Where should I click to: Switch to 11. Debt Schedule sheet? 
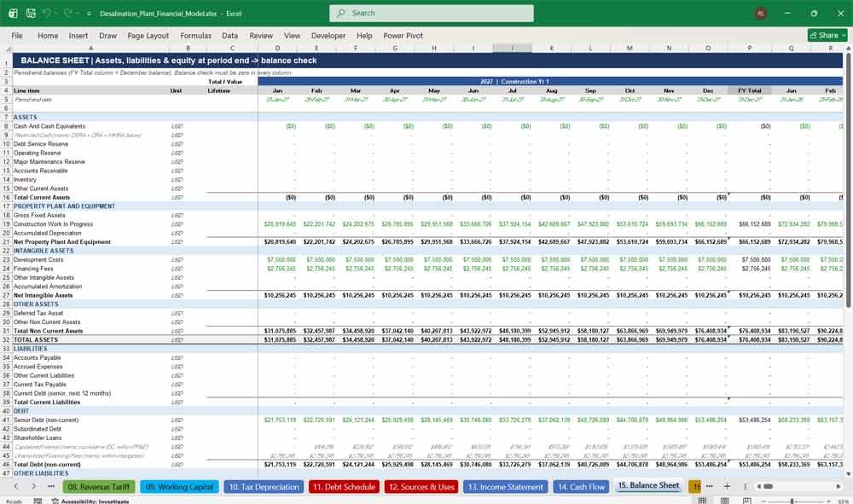pyautogui.click(x=344, y=487)
